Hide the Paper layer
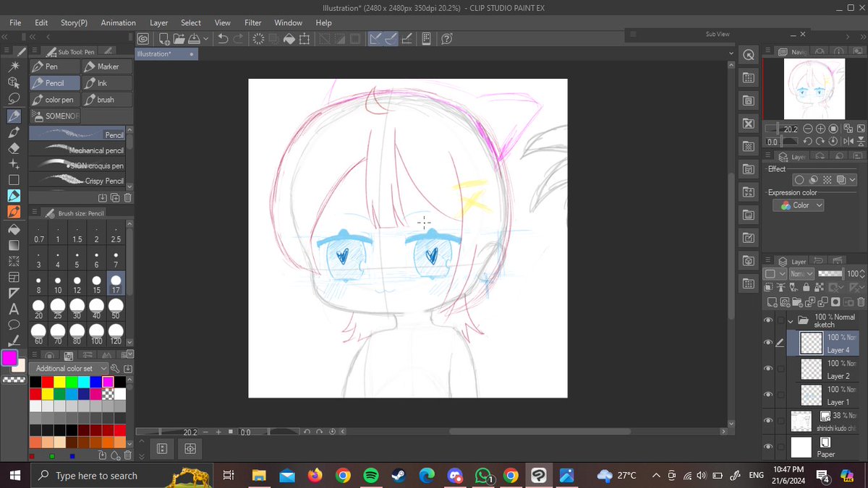 click(768, 446)
